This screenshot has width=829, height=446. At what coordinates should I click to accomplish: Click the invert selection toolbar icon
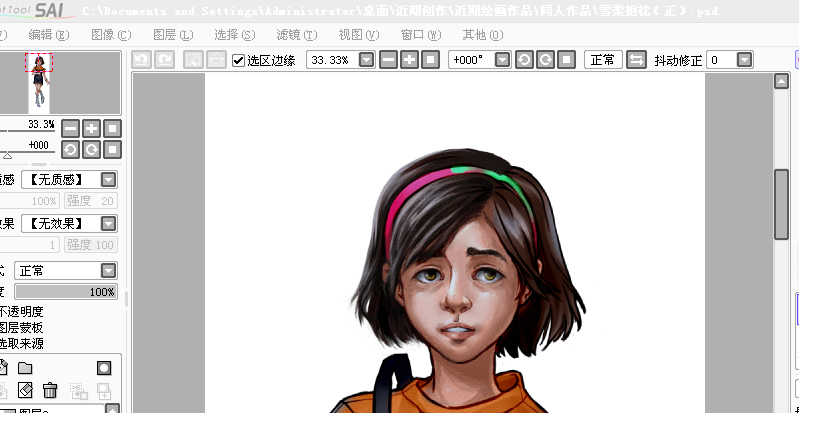point(216,60)
